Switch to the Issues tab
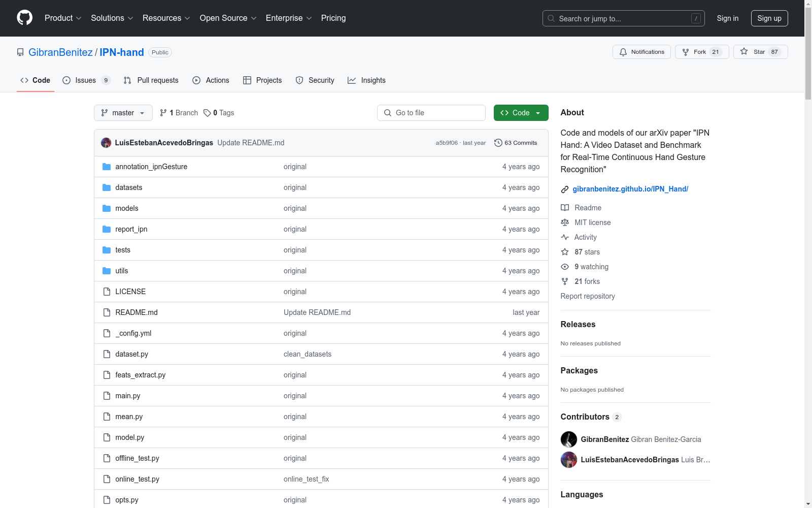 [86, 80]
